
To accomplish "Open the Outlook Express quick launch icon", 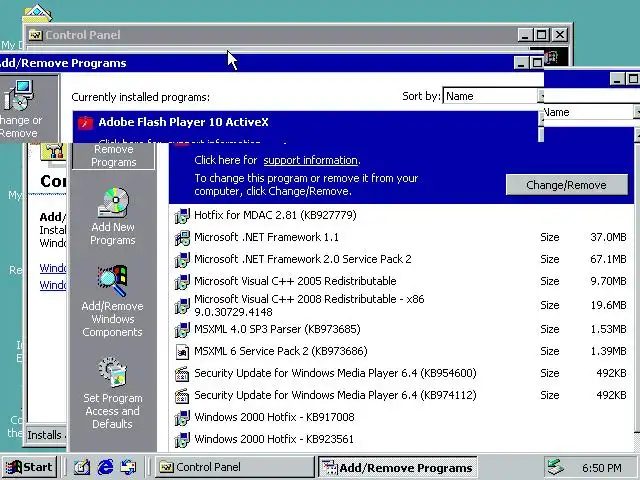I will (129, 467).
